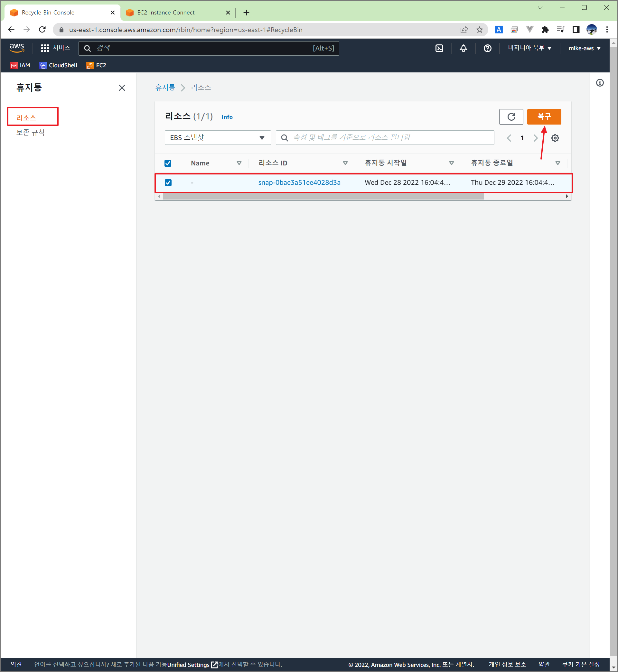Open the Services grid menu
This screenshot has width=618, height=672.
(45, 48)
